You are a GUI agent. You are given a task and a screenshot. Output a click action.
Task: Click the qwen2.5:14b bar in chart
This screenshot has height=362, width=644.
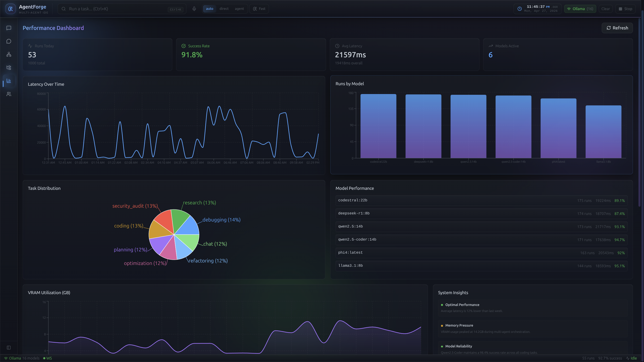468,126
